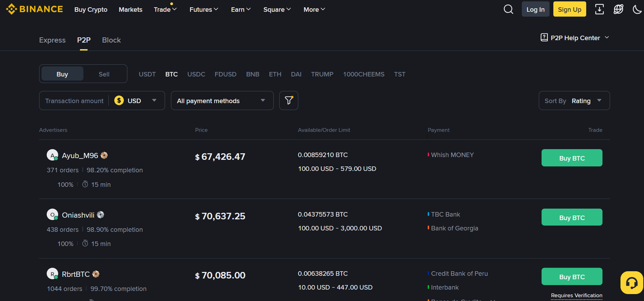Open Buy Crypto menu item
This screenshot has height=301, width=644.
(91, 9)
